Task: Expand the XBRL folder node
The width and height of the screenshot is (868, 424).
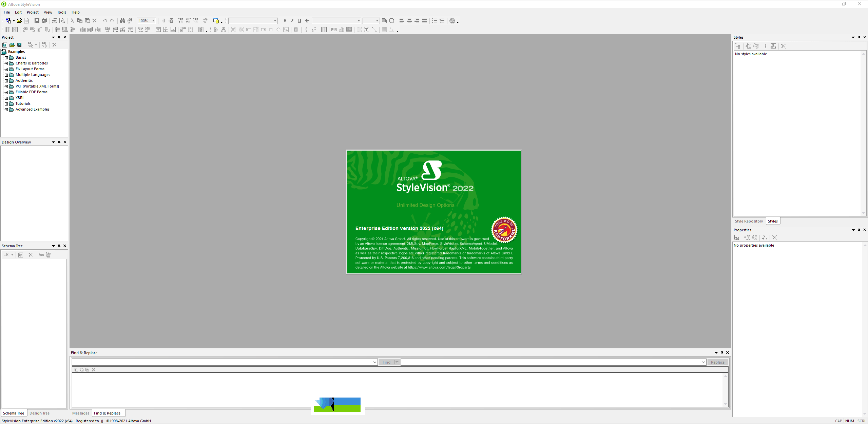Action: [6, 98]
